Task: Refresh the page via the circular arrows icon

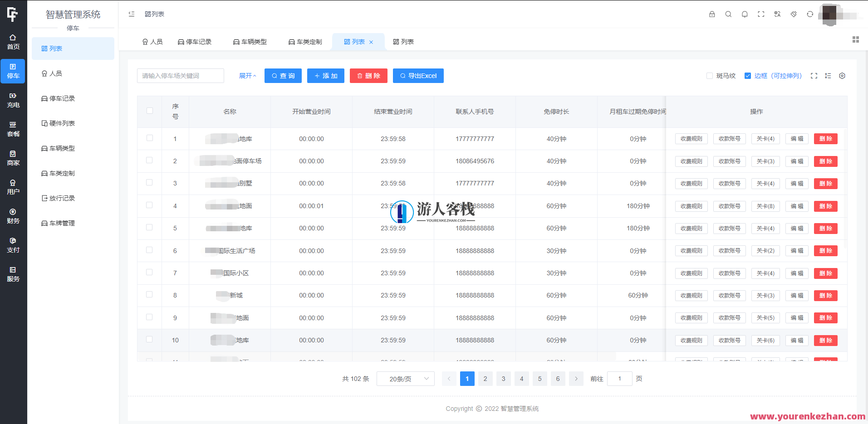Action: tap(810, 14)
